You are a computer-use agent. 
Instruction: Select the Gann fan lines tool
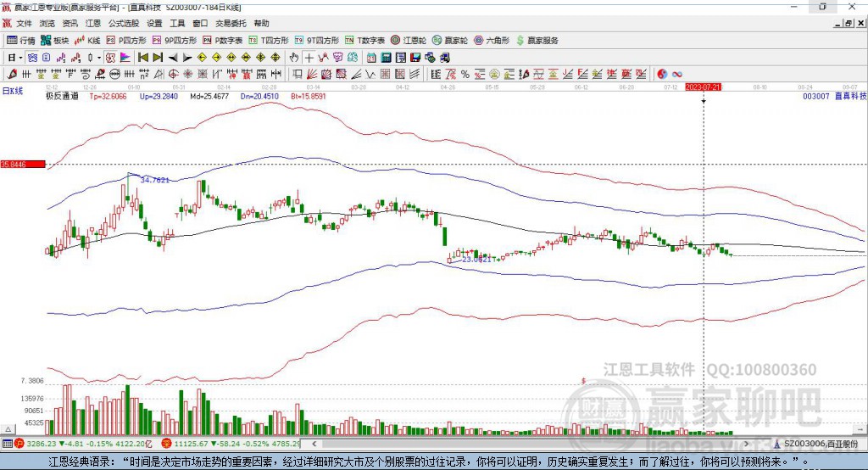pos(312,74)
